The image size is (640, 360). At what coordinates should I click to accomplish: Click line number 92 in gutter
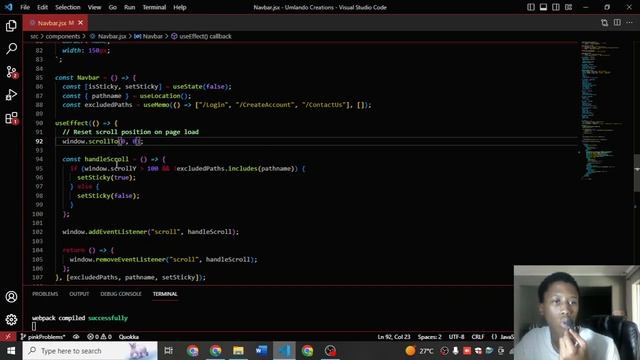pyautogui.click(x=39, y=141)
